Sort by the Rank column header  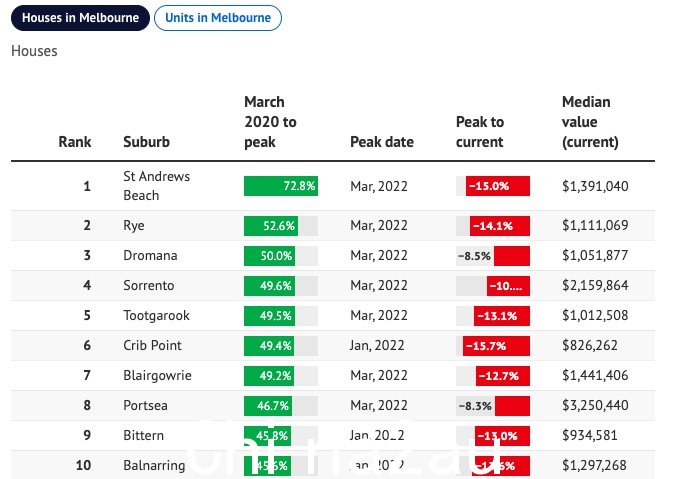(x=75, y=142)
